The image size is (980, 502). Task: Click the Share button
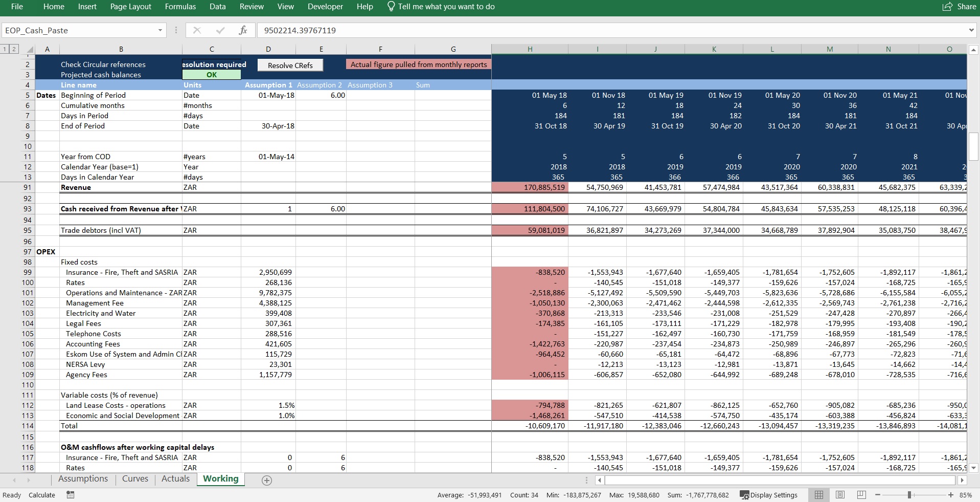pyautogui.click(x=959, y=7)
